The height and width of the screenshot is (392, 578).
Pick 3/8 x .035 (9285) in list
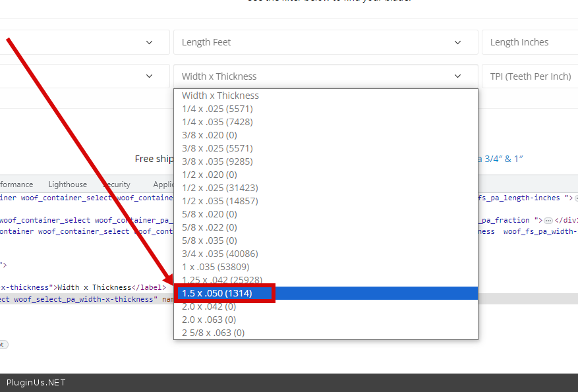(x=217, y=161)
